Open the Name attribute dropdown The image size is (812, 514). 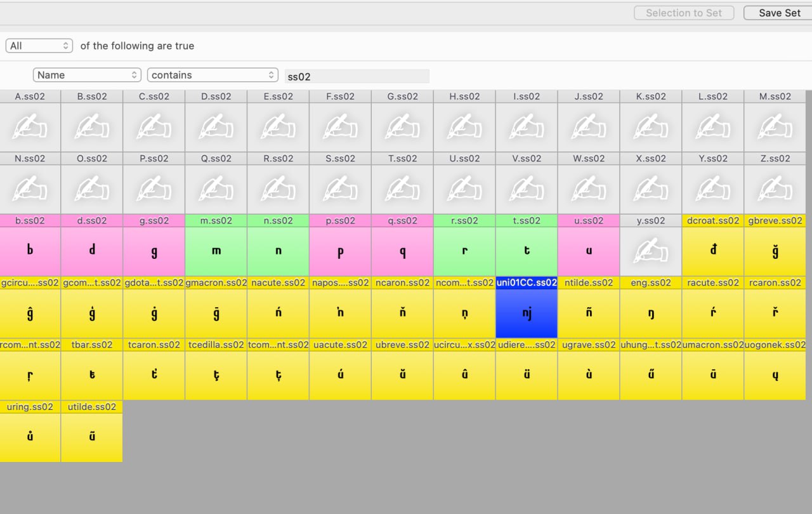tap(87, 75)
